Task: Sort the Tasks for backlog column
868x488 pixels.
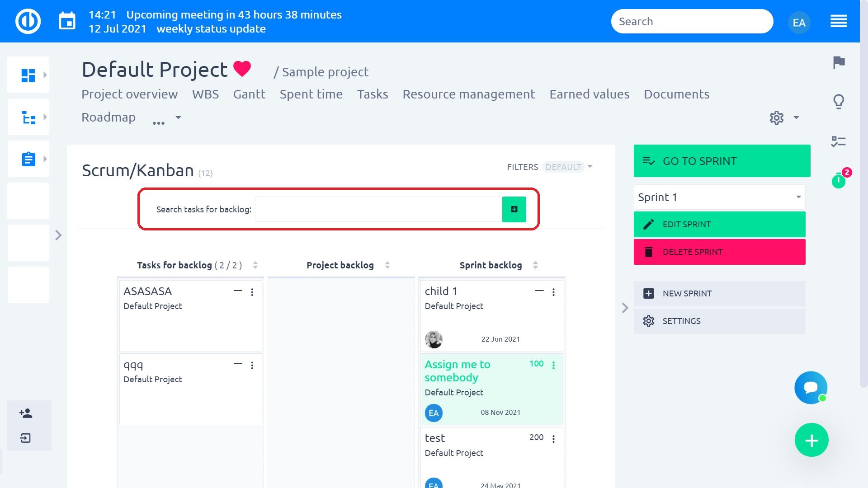Action: click(x=255, y=265)
